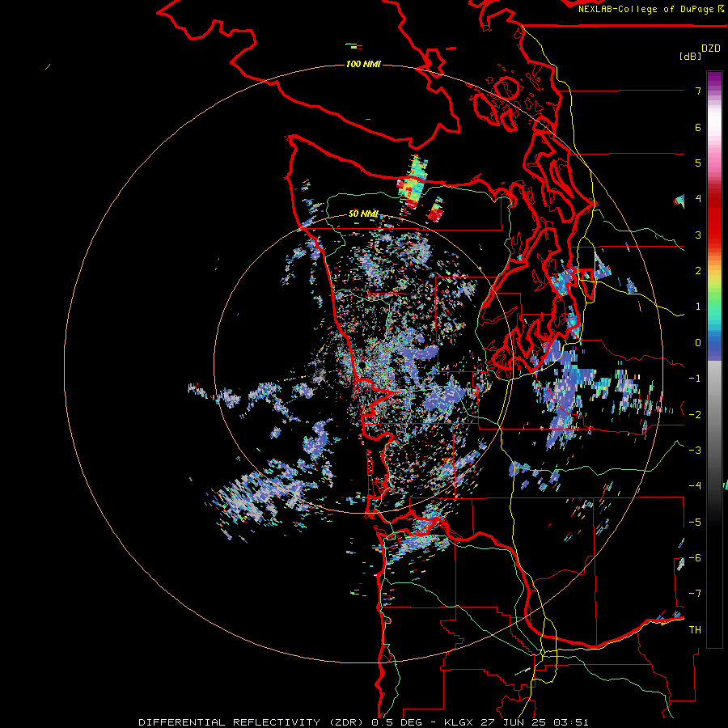Click the -5 value on the color scale
The image size is (728, 728).
[695, 522]
